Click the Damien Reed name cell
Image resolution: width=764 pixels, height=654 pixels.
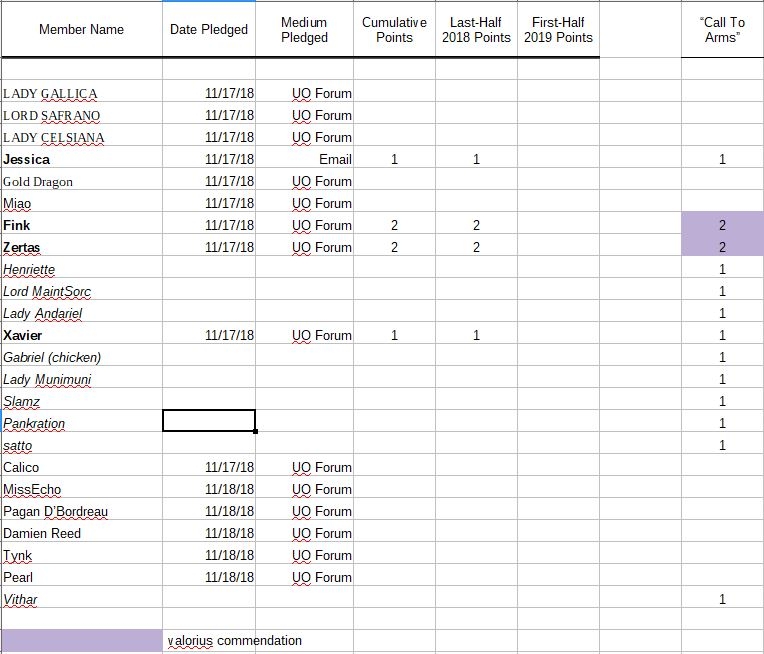coord(81,531)
